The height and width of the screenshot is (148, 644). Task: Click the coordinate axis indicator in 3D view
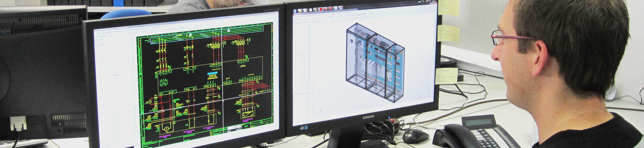(x=321, y=110)
